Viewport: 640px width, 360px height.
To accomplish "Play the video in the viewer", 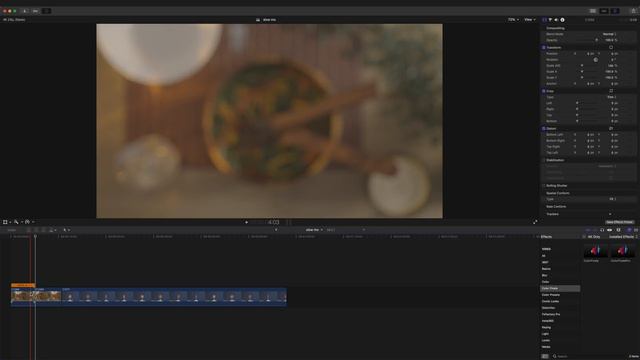I will point(246,222).
